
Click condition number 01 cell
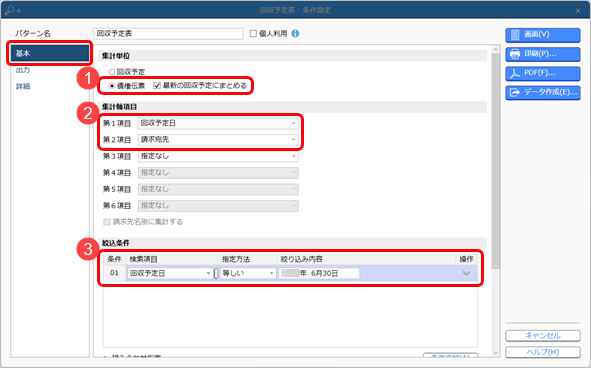pyautogui.click(x=114, y=273)
